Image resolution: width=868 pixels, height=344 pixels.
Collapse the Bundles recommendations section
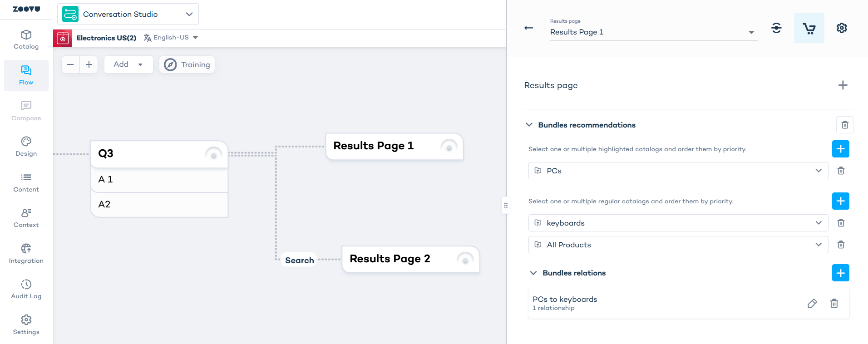529,125
